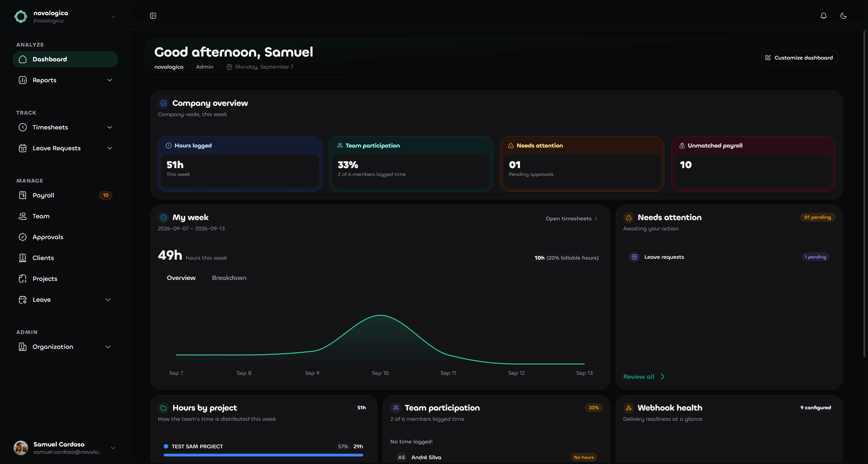Open Approvals in the sidebar
The height and width of the screenshot is (464, 868).
pos(65,237)
